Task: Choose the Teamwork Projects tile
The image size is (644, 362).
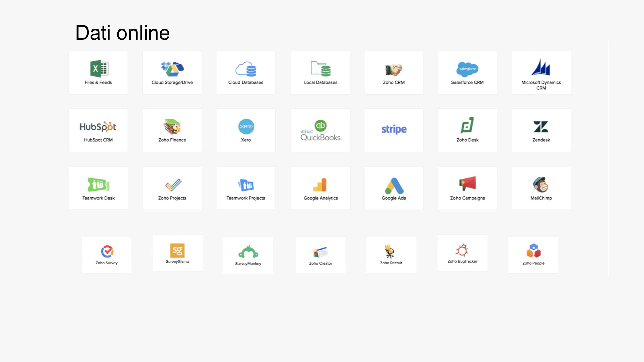Action: click(246, 188)
